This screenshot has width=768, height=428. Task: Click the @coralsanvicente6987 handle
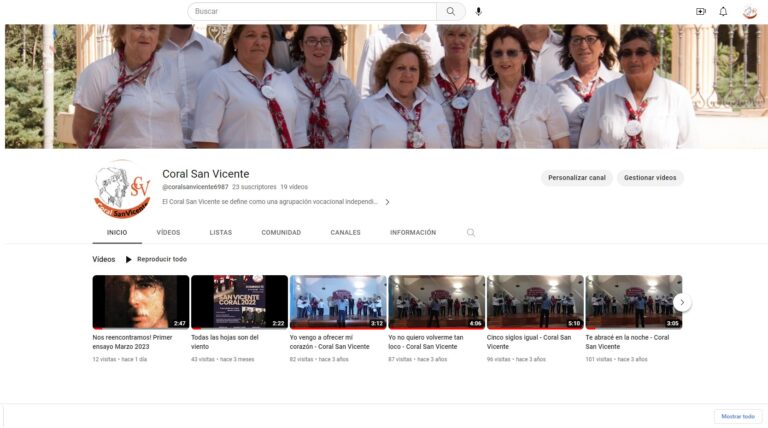tap(195, 187)
